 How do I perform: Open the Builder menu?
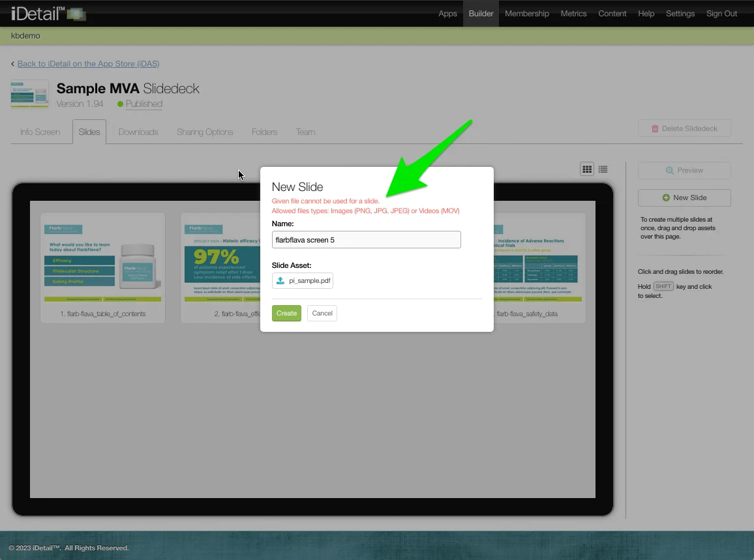[x=481, y=14]
